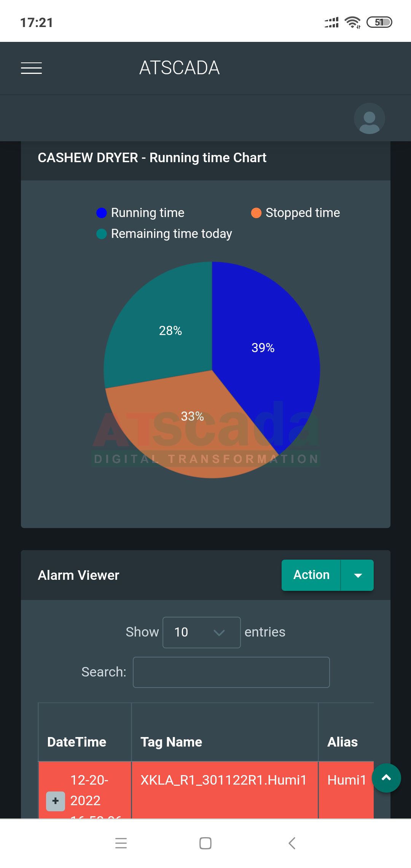This screenshot has width=411, height=868.
Task: Sort table by DateTime column header
Action: [77, 742]
